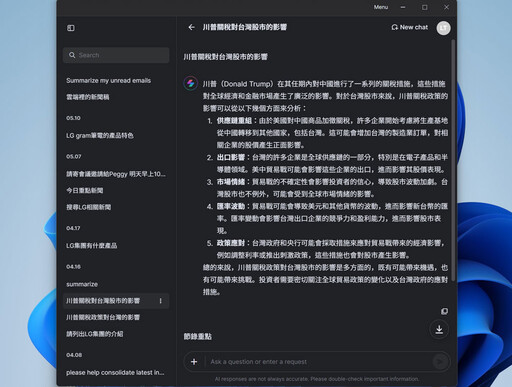Click the search magnifier icon
The width and height of the screenshot is (512, 387).
(x=72, y=55)
